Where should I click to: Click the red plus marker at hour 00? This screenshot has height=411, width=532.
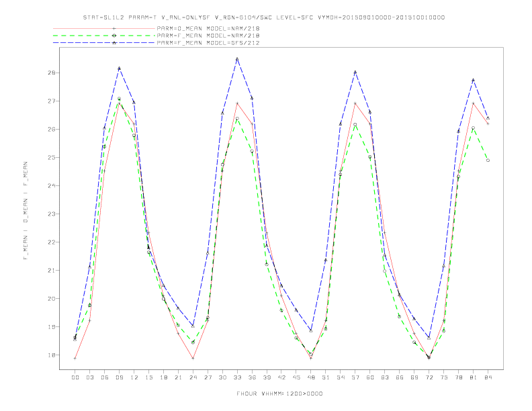[75, 358]
